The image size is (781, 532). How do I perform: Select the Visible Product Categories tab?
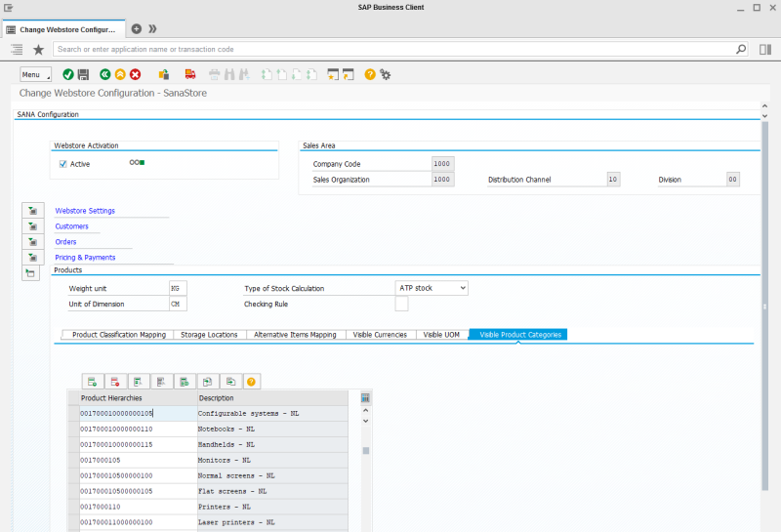pos(518,335)
